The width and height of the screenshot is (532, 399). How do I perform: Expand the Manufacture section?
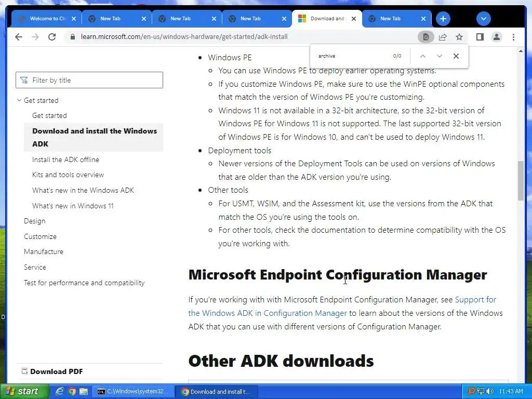44,252
